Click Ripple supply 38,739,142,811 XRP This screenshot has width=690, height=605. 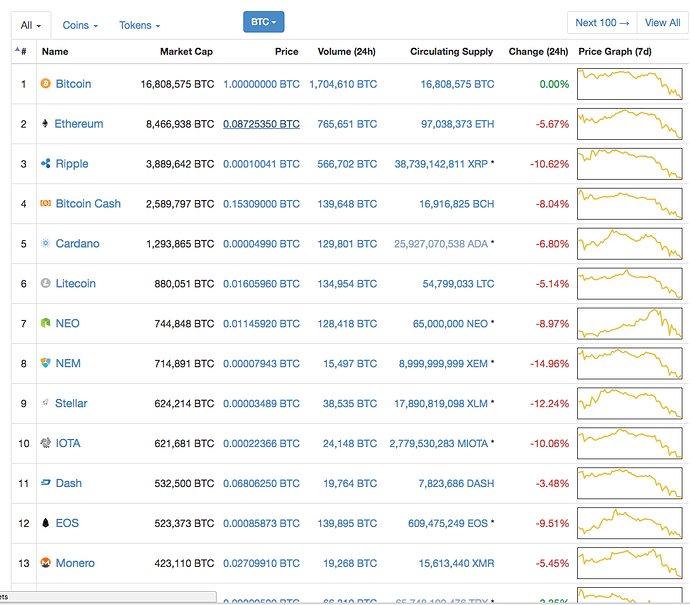pos(441,164)
